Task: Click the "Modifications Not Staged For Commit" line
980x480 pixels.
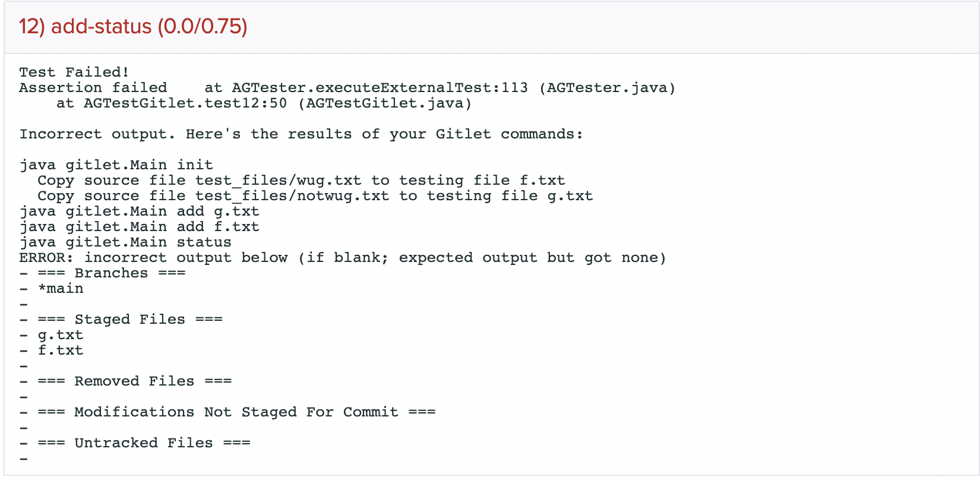Action: [x=236, y=412]
